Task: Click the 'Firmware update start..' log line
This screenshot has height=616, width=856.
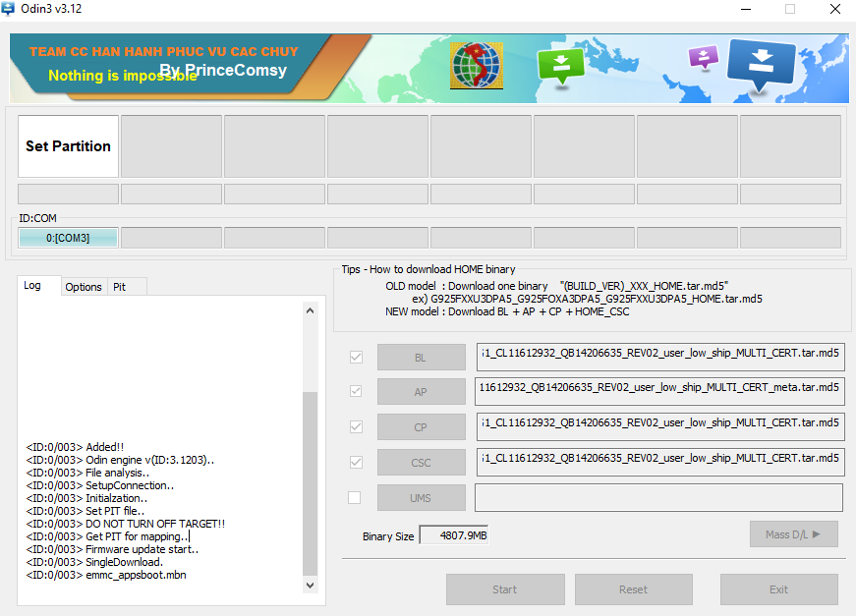Action: (112, 549)
